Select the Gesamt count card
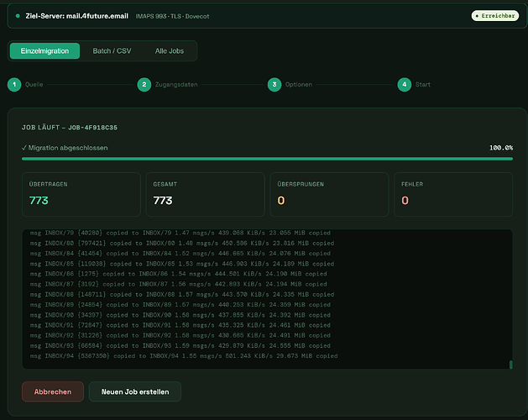528x420 pixels. pyautogui.click(x=205, y=194)
